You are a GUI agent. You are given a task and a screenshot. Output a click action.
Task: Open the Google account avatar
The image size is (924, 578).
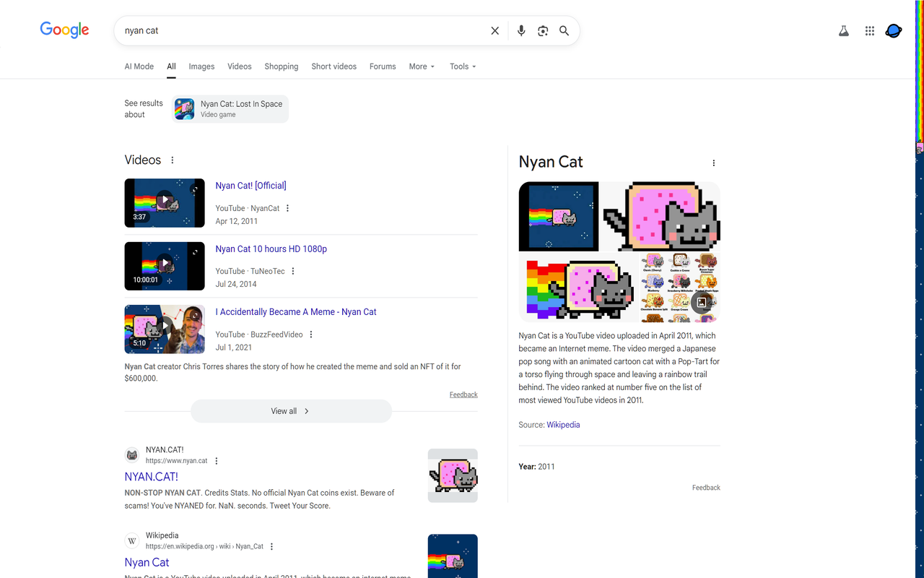click(894, 31)
